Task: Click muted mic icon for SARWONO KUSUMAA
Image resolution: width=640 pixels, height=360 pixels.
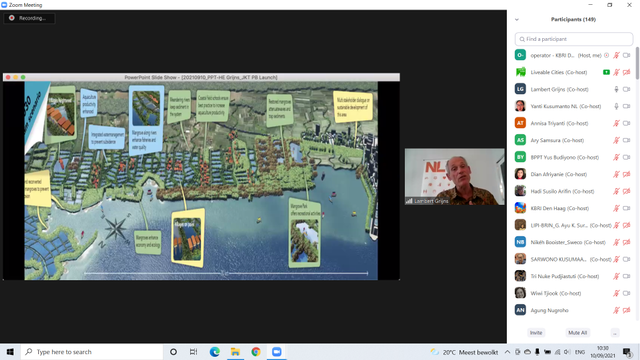Action: (x=616, y=259)
